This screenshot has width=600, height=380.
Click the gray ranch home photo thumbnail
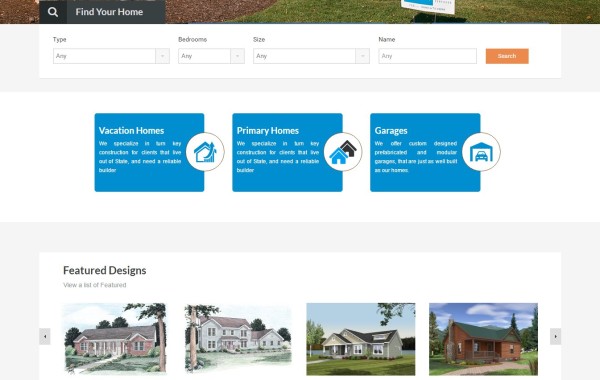[360, 339]
